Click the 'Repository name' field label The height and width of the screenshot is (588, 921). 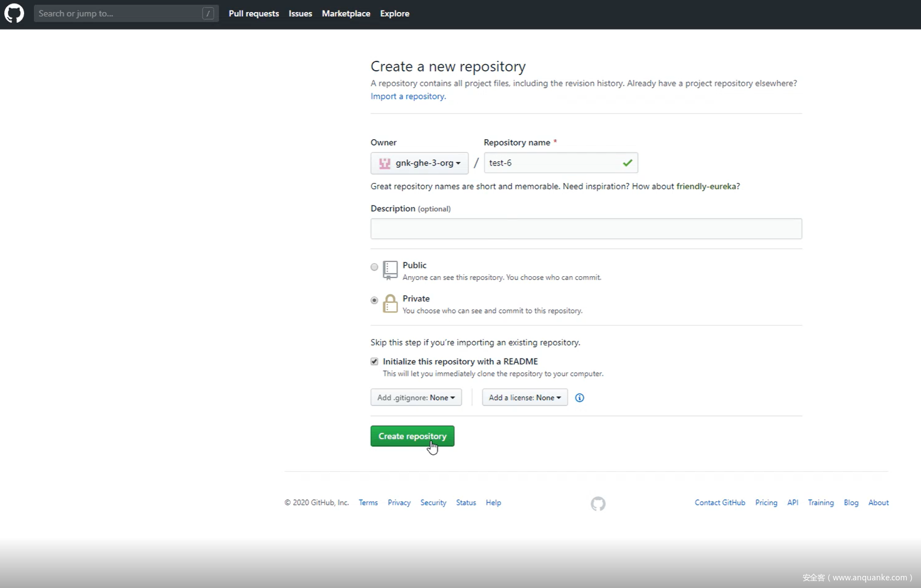517,142
